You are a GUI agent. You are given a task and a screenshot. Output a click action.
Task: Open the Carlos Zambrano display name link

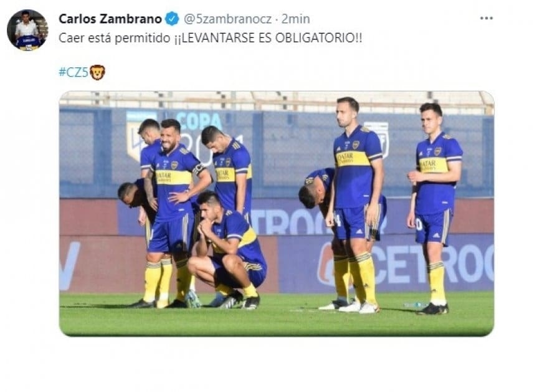(110, 19)
